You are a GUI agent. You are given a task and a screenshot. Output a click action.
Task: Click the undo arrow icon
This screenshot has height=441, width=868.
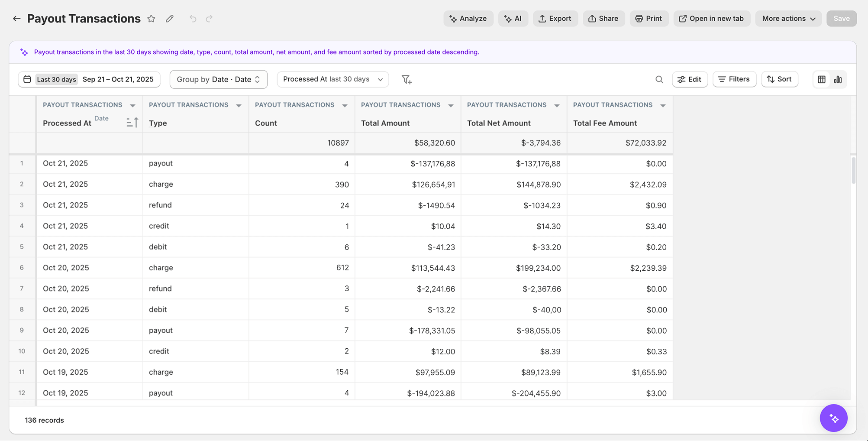192,18
